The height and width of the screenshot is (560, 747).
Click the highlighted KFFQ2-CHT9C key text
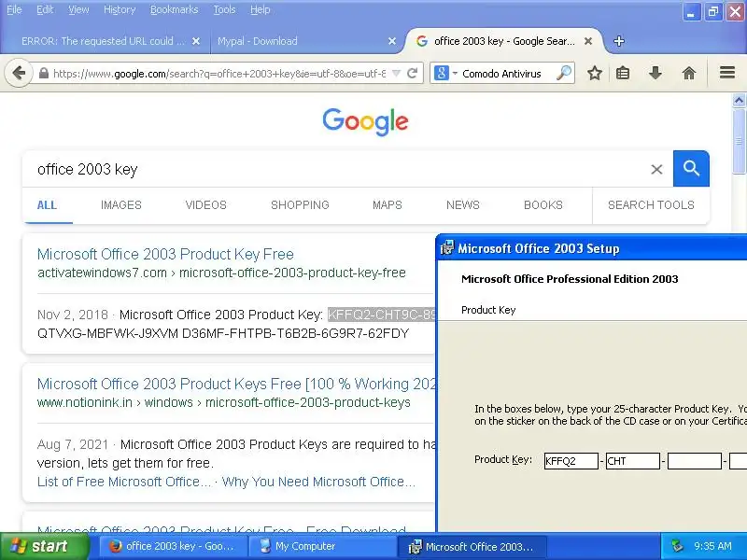pos(382,315)
